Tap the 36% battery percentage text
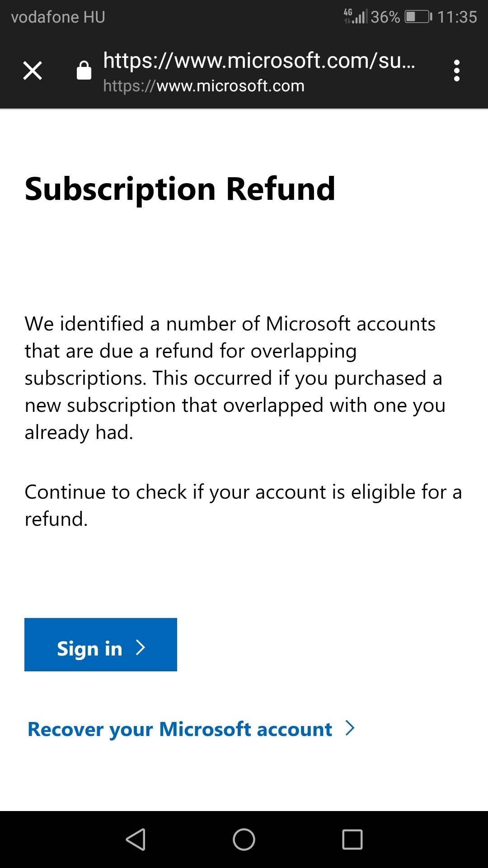The height and width of the screenshot is (868, 488). pos(385,17)
